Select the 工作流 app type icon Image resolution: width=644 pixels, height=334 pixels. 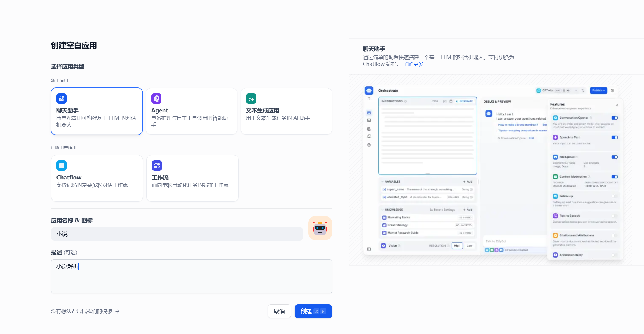coord(157,166)
